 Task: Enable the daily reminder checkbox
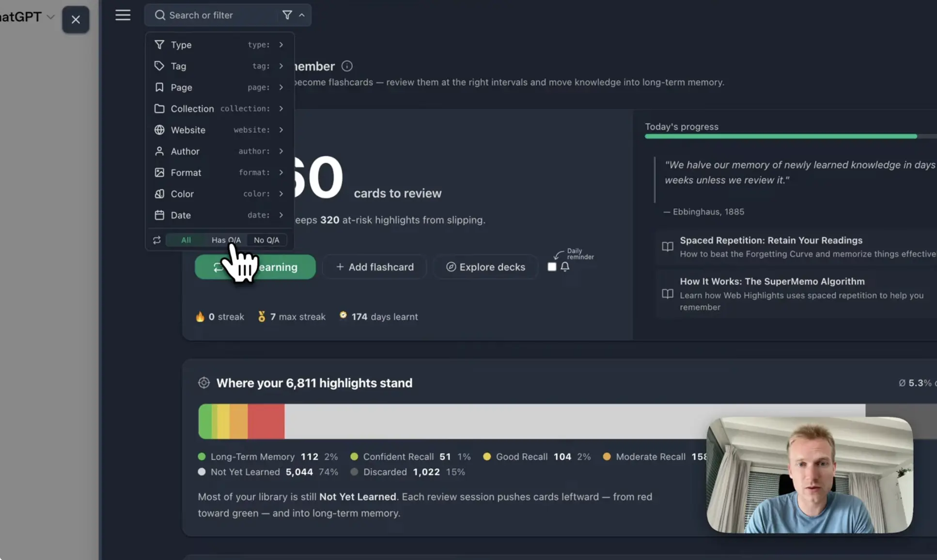click(x=552, y=266)
